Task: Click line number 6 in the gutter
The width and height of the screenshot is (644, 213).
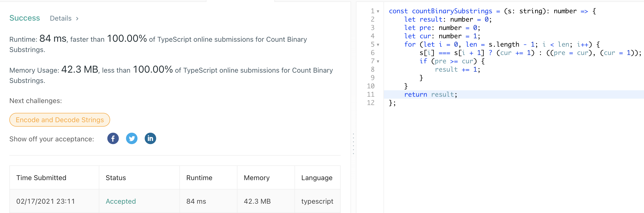Action: point(372,53)
